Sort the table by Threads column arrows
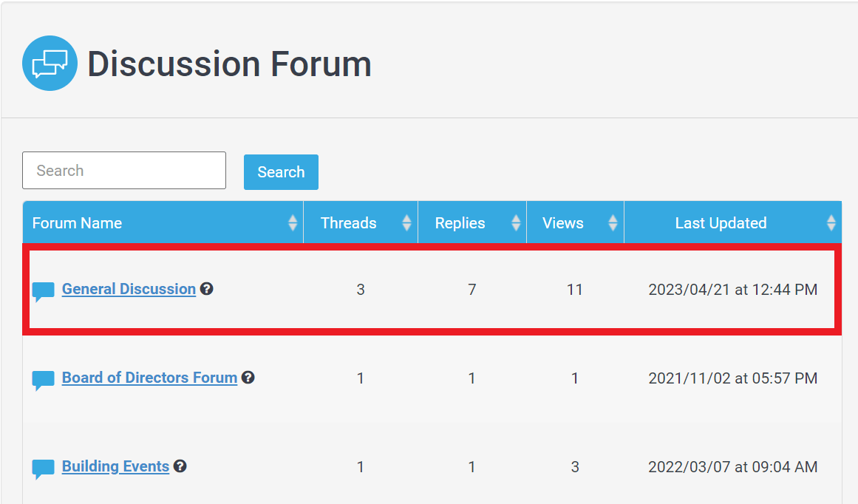Image resolution: width=858 pixels, height=504 pixels. (x=406, y=222)
